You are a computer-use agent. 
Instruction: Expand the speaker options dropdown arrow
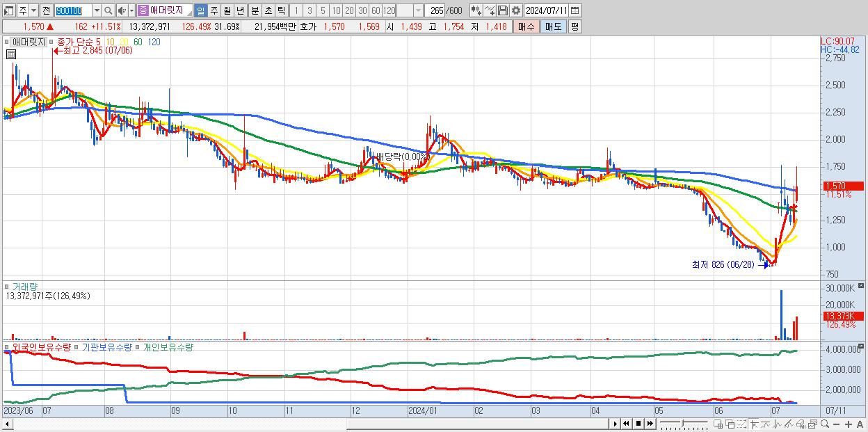(131, 11)
